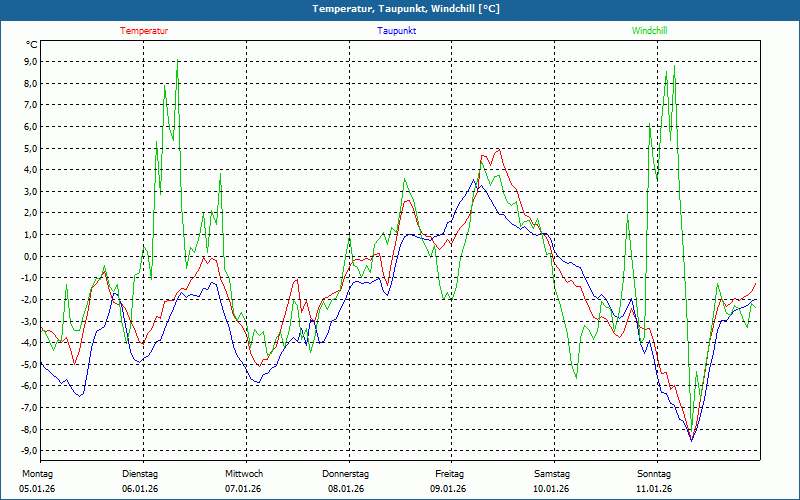Select the Sonntag 11.01.26 date label

coord(655,481)
